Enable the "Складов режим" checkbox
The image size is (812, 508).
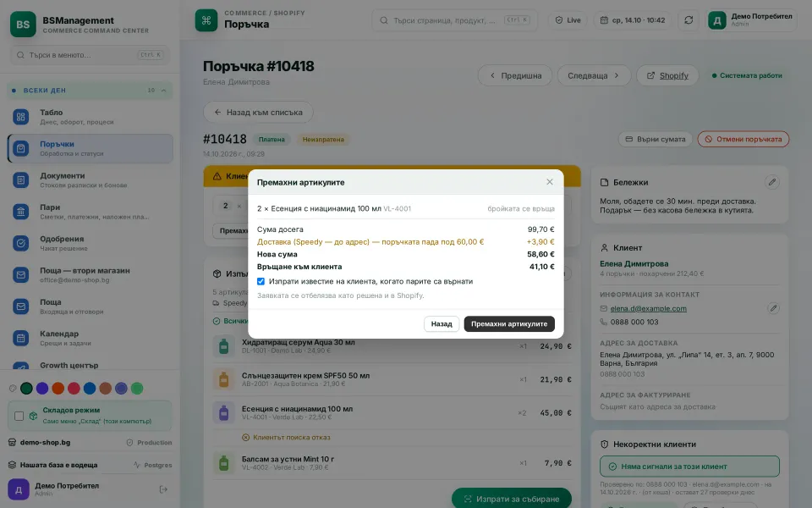19,416
